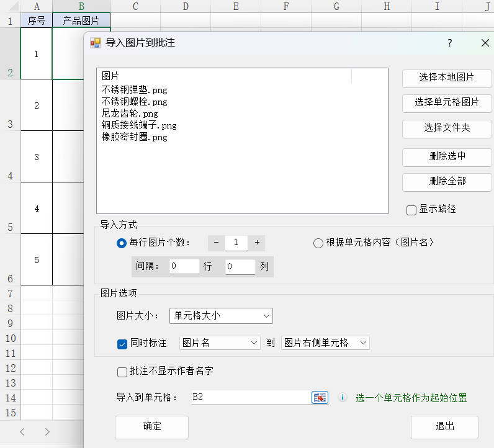Click the 选择本地图片 button
This screenshot has height=448, width=494.
pyautogui.click(x=447, y=78)
